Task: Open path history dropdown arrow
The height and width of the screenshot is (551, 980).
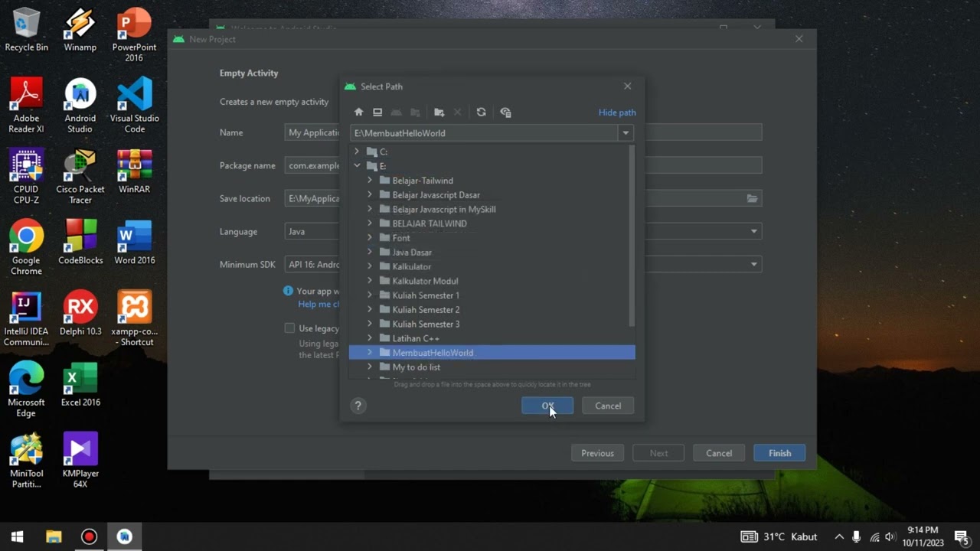Action: click(x=626, y=133)
